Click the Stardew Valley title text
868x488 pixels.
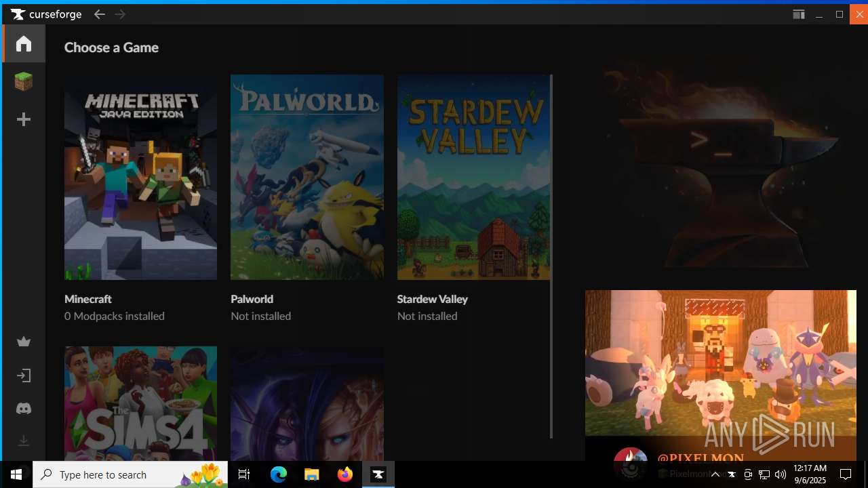pos(433,299)
